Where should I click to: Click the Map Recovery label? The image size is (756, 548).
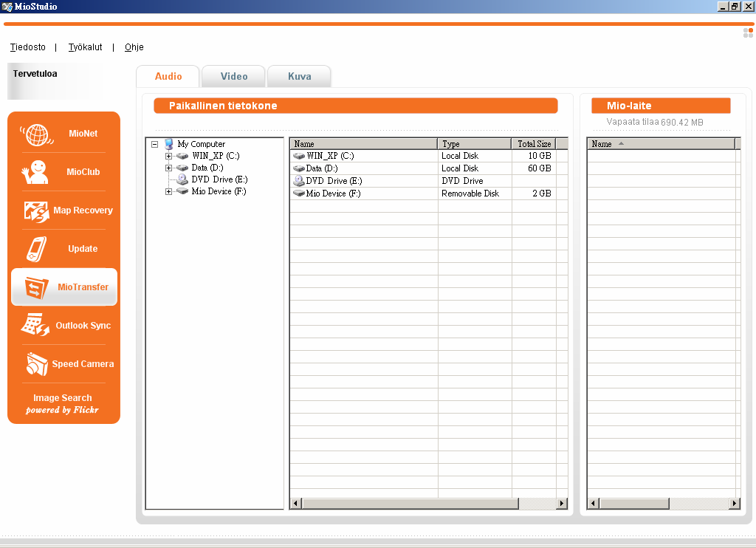[x=83, y=210]
